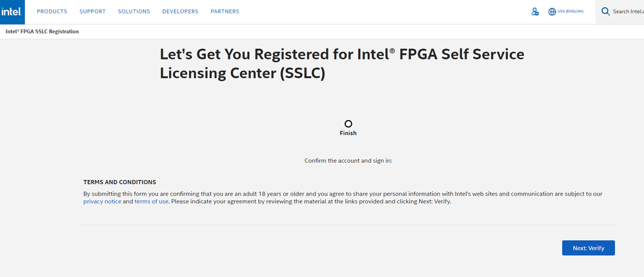The image size is (644, 277).
Task: Click the globe language icon
Action: pyautogui.click(x=552, y=12)
